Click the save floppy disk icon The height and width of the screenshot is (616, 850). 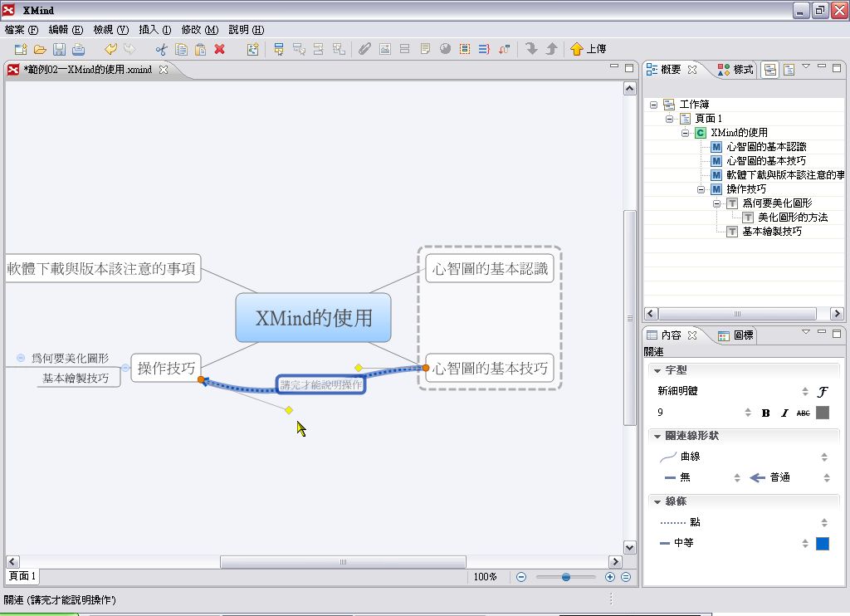(x=59, y=49)
